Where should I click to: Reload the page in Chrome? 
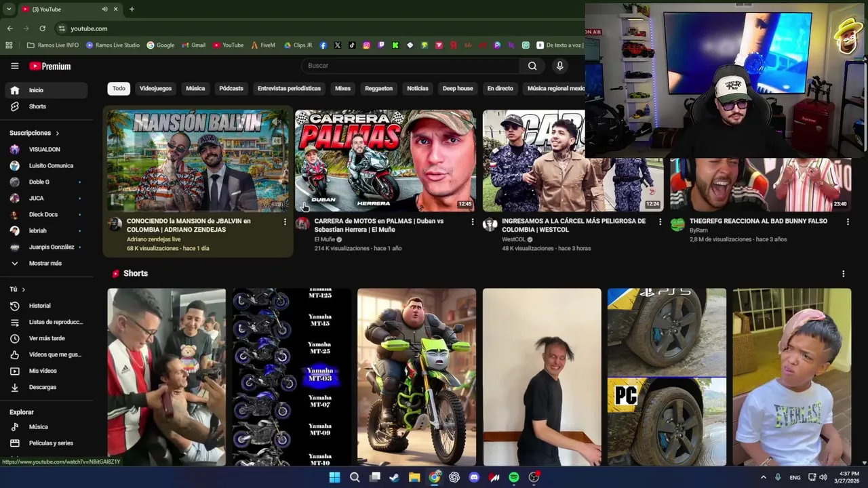point(42,28)
